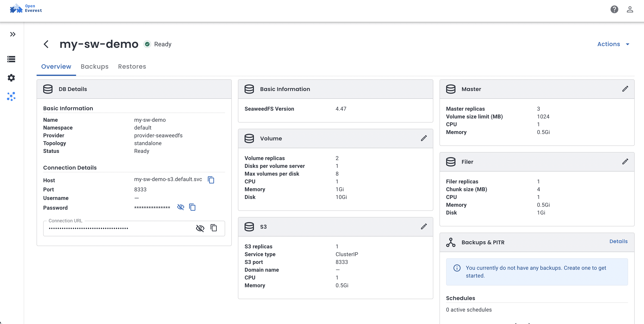The height and width of the screenshot is (324, 644).
Task: Open Backups & PITR Details link
Action: [619, 241]
